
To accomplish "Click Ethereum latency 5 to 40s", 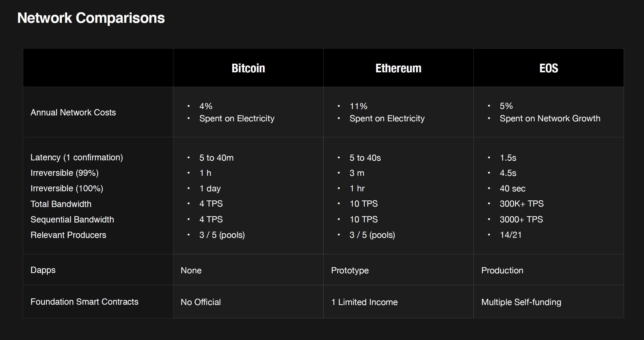I will [365, 158].
